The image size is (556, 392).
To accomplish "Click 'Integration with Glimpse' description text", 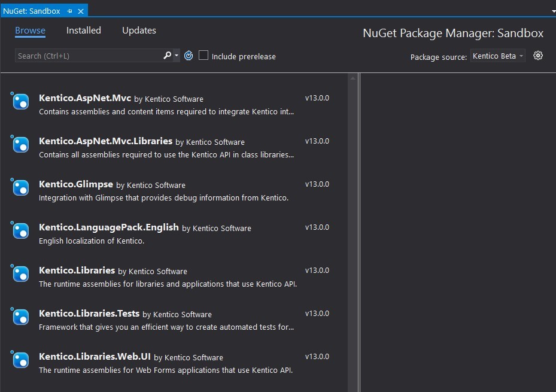I will point(163,197).
